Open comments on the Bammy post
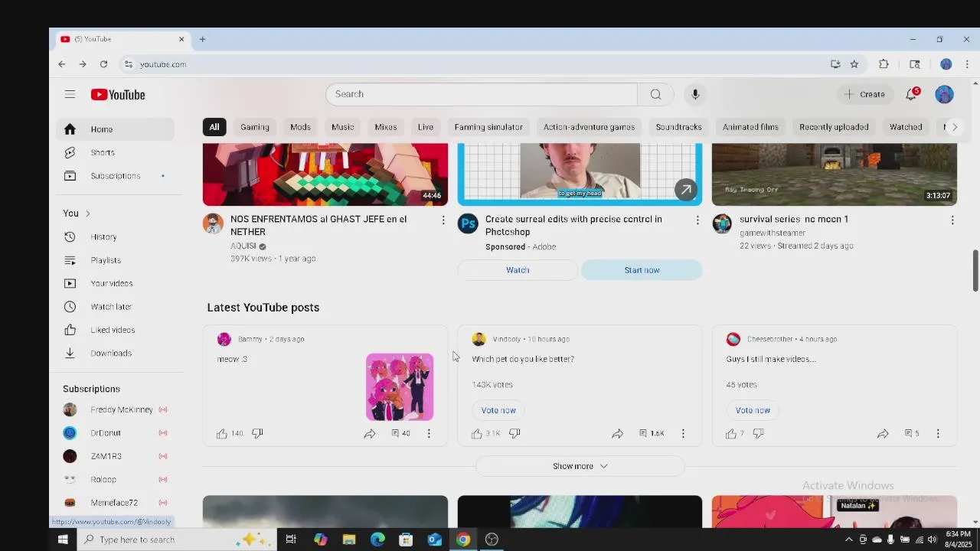 [x=400, y=433]
